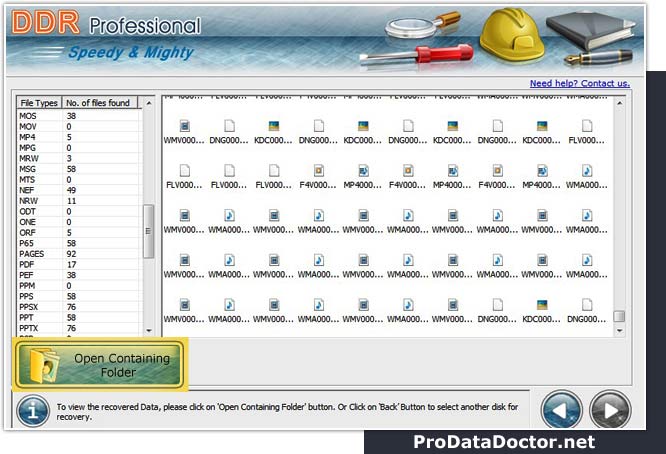This screenshot has height=454, width=666.
Task: Click the up arrow of file types scrollbar
Action: click(x=149, y=103)
